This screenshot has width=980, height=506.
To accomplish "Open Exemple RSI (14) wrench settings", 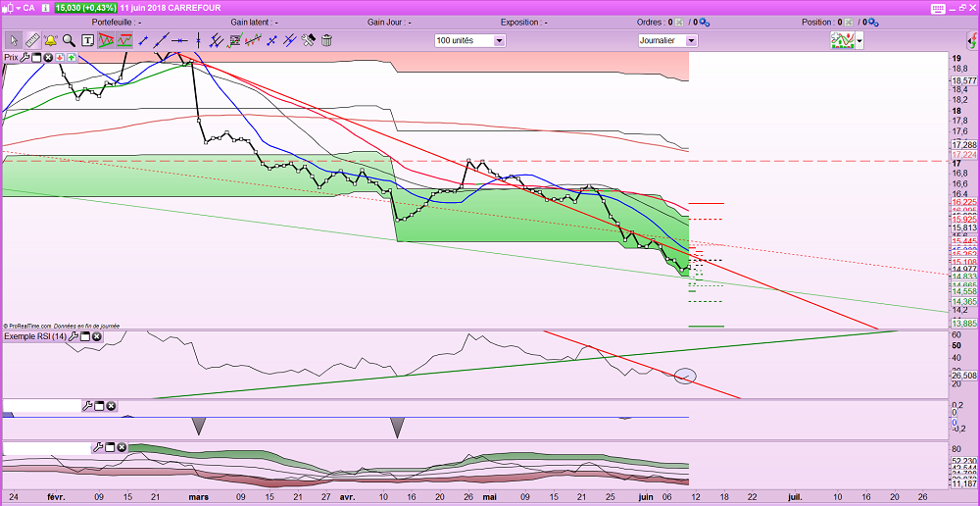I will 73,336.
